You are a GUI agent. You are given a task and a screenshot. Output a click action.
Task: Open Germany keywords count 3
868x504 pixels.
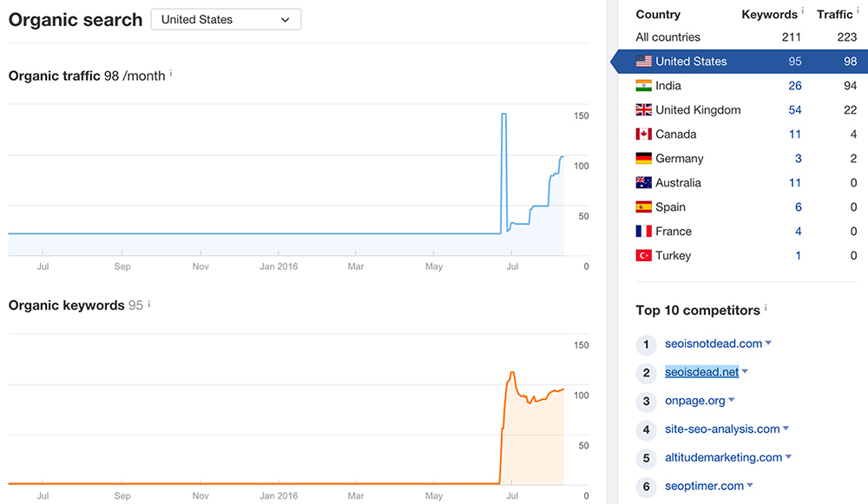[x=799, y=159]
